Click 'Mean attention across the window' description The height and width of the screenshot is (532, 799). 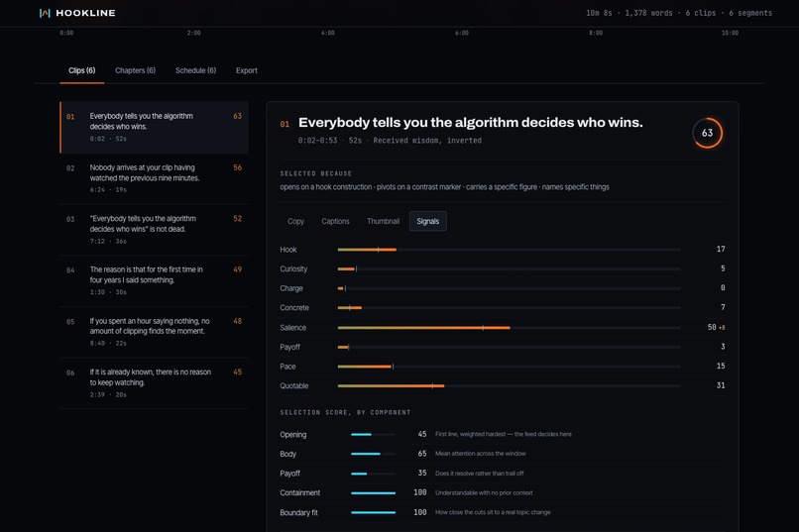[481, 454]
